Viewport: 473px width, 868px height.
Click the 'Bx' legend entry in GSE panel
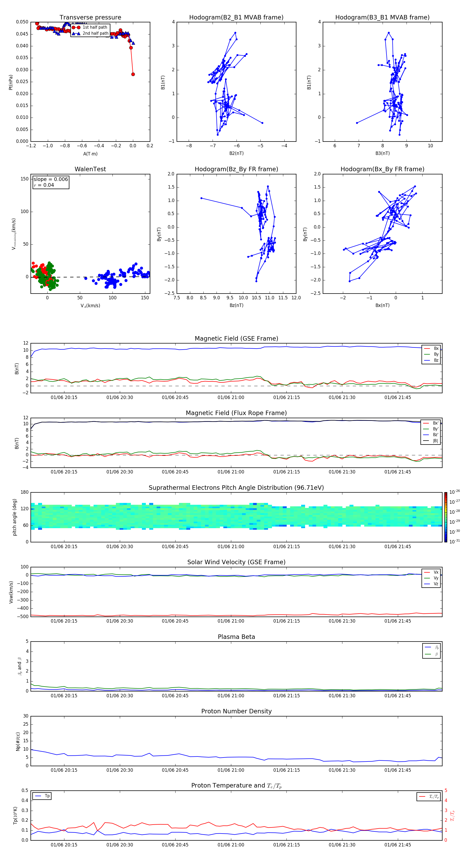[431, 349]
